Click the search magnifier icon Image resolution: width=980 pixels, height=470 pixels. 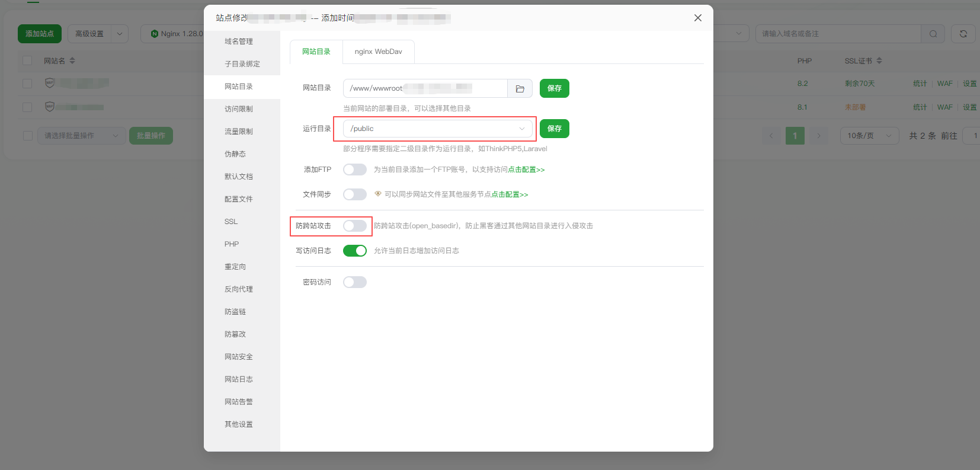point(933,34)
